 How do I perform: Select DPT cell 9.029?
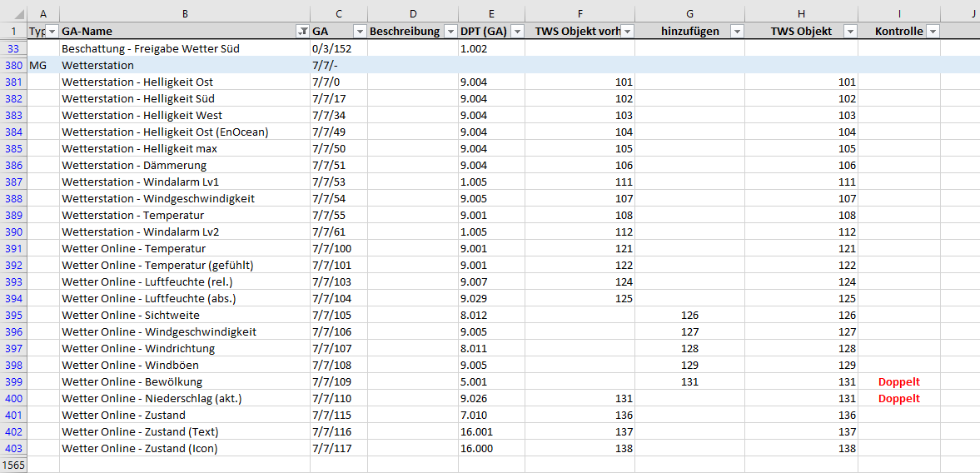coord(491,298)
